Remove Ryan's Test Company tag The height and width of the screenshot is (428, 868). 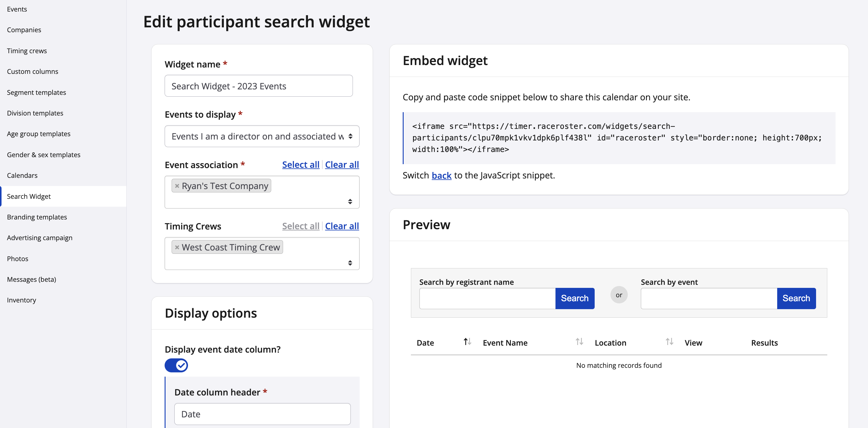click(177, 186)
